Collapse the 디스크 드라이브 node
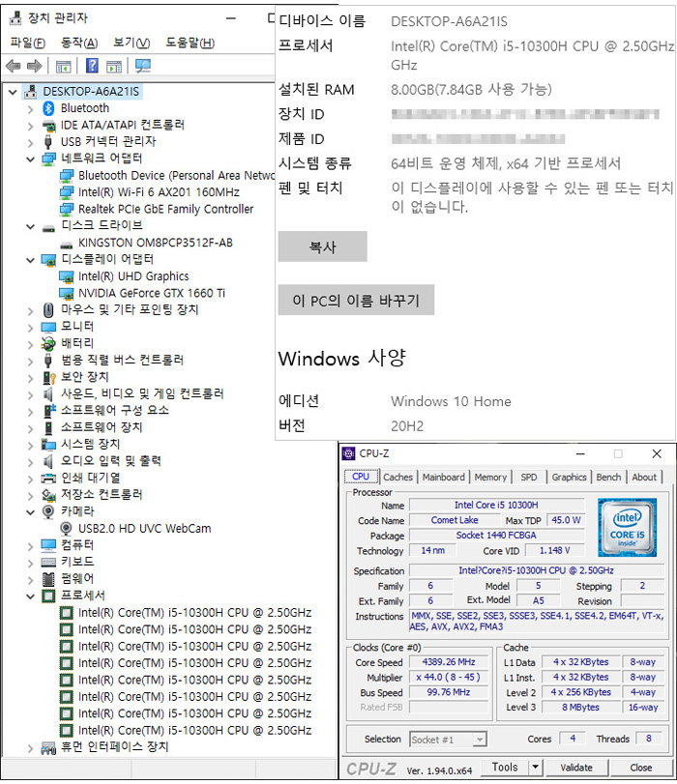 point(31,226)
